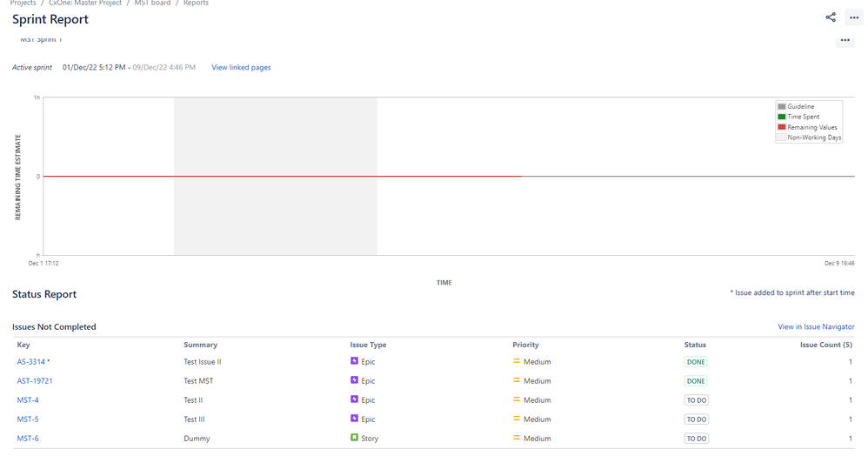This screenshot has width=868, height=456.
Task: Click the Time Spent green swatch
Action: pos(782,117)
